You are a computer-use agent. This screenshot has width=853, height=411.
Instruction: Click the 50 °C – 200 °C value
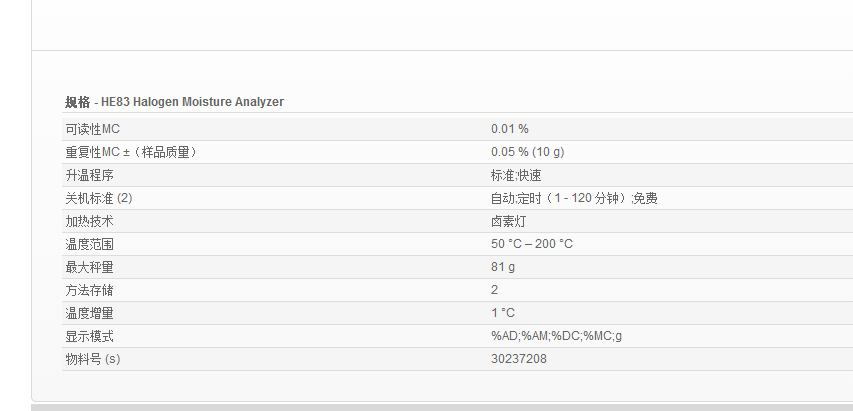tap(531, 244)
